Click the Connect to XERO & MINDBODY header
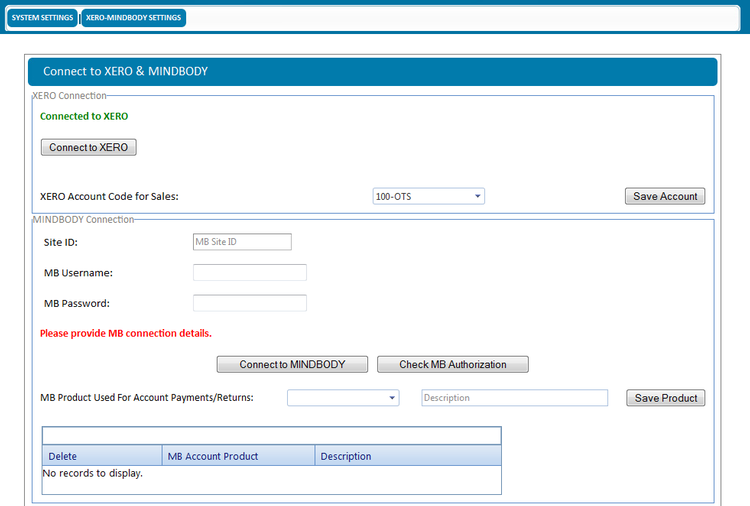 125,71
